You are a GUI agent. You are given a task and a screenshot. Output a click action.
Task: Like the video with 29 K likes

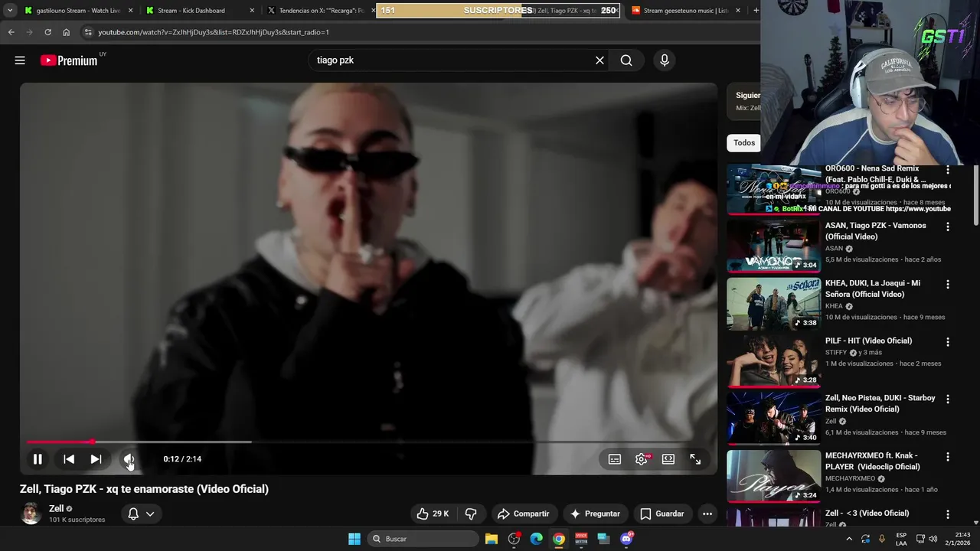point(432,514)
